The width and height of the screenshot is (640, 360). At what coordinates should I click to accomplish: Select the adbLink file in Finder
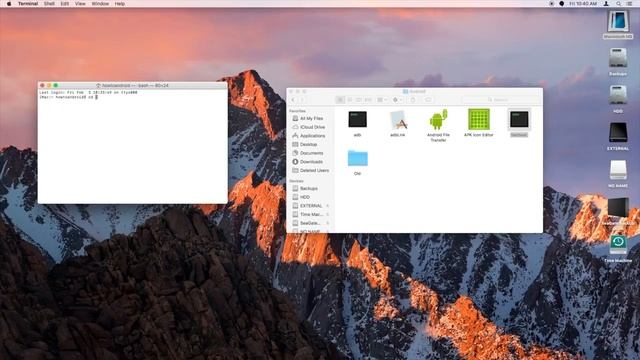tap(398, 123)
